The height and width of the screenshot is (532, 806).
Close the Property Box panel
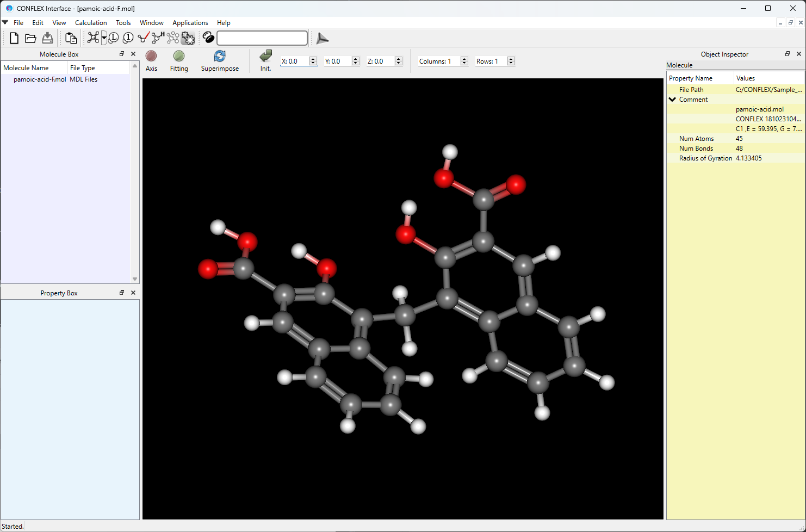[x=133, y=293]
